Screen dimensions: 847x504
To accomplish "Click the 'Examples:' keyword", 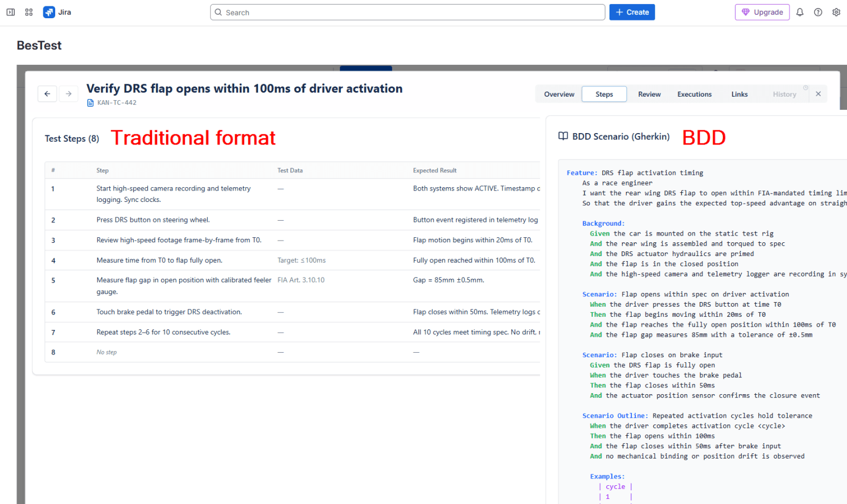I will pyautogui.click(x=607, y=477).
